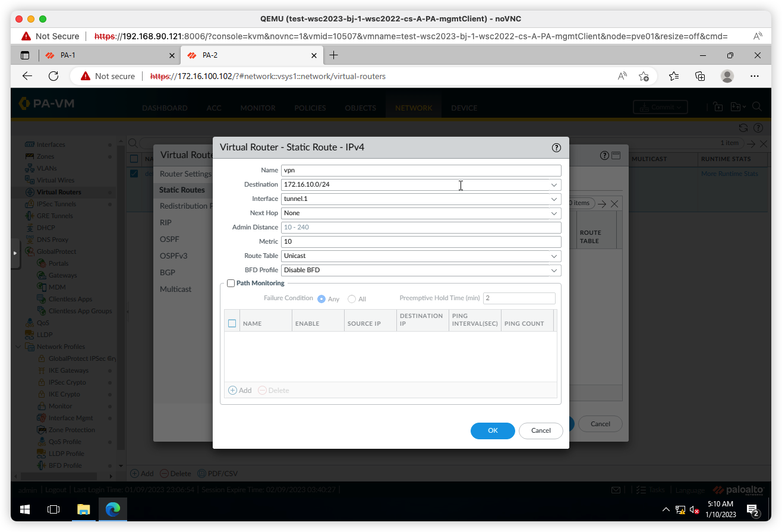Click inside the Destination field
Screen dimensions: 782x532
416,184
